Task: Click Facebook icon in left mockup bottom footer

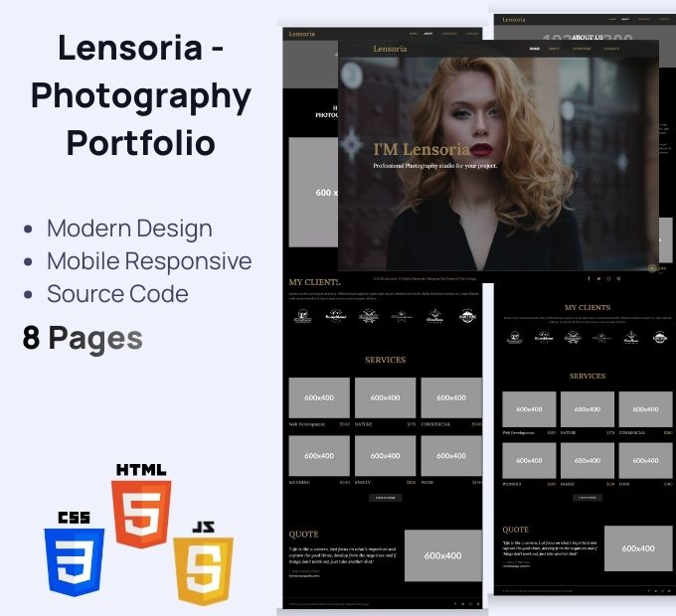Action: tap(455, 604)
